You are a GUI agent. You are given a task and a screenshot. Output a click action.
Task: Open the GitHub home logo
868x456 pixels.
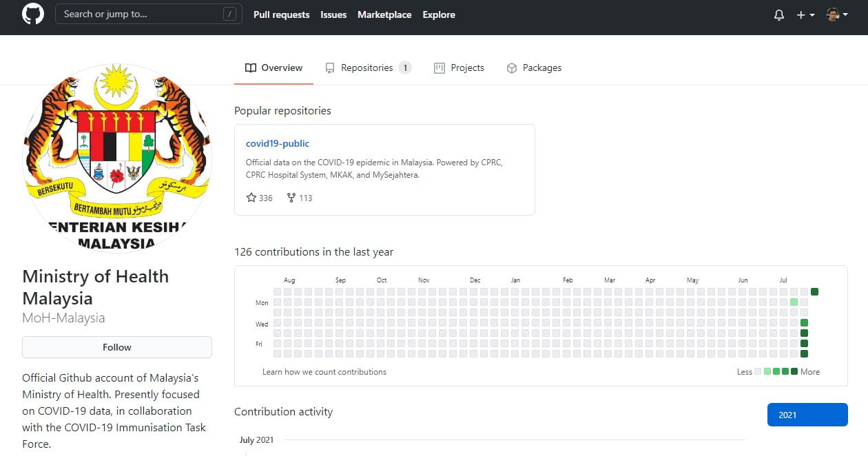tap(33, 14)
